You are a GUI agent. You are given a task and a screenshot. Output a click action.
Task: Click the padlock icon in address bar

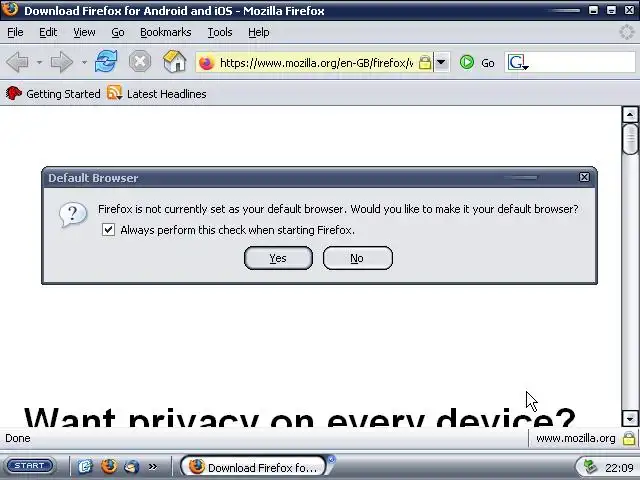click(425, 63)
